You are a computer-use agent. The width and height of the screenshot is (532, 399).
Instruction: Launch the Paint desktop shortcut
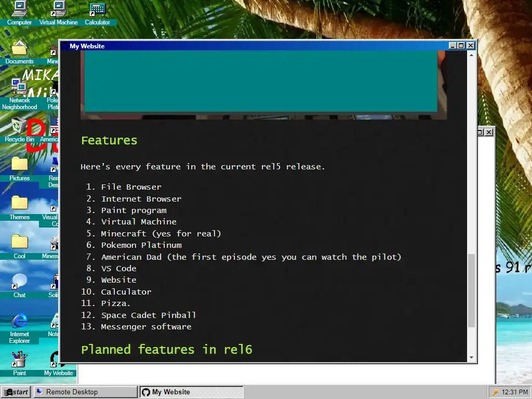(19, 364)
